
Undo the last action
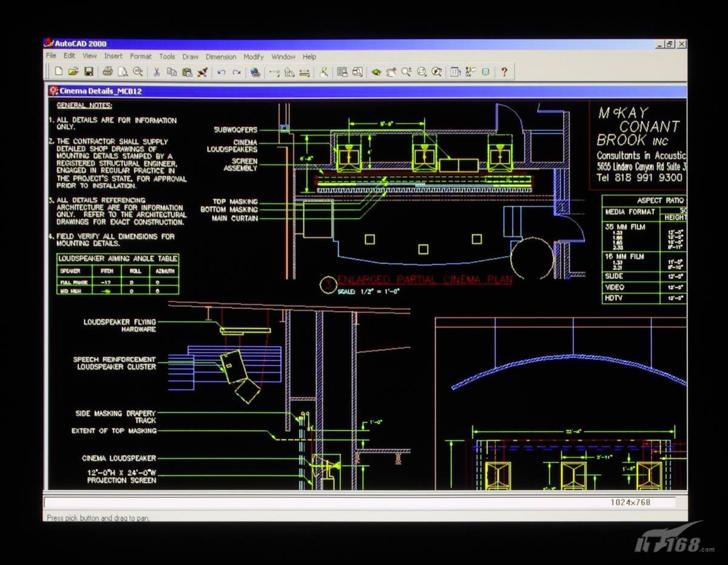pyautogui.click(x=221, y=72)
